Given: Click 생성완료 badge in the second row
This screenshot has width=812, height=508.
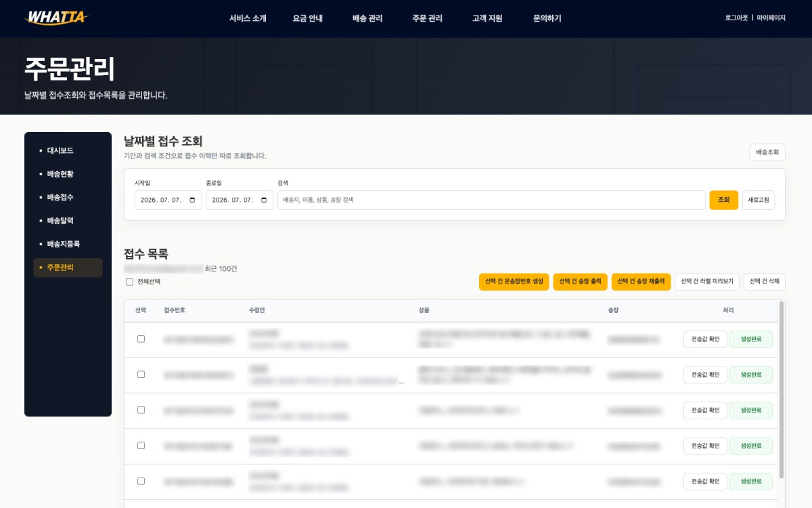Looking at the screenshot, I should tap(751, 375).
